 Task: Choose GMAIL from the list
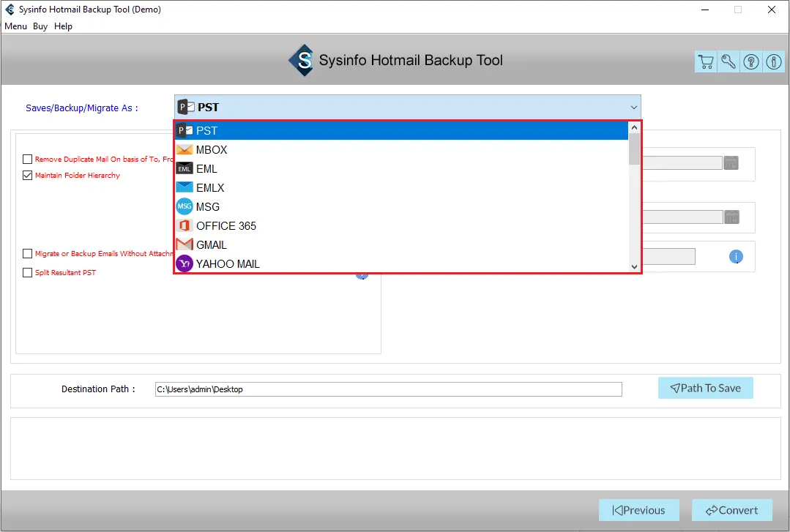[401, 244]
